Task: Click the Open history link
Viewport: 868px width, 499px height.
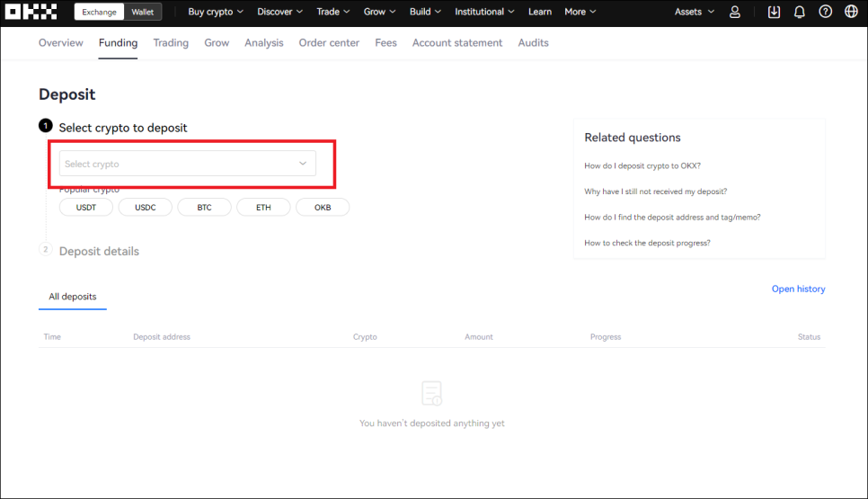Action: tap(798, 289)
